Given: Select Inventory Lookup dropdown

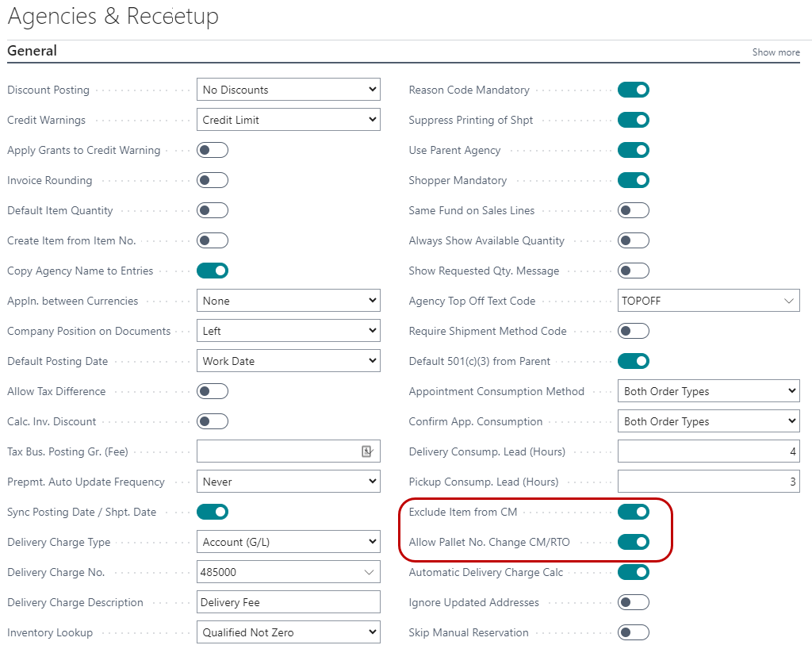Looking at the screenshot, I should 288,632.
